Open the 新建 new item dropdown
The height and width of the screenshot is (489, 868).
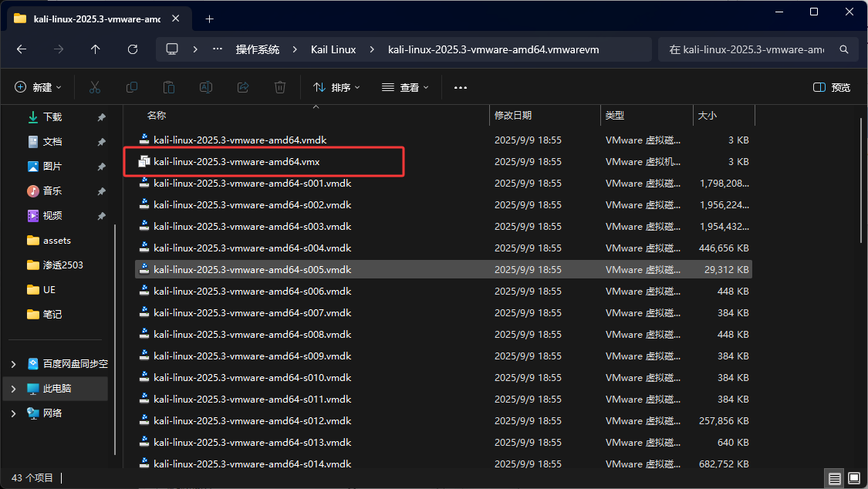tap(38, 87)
